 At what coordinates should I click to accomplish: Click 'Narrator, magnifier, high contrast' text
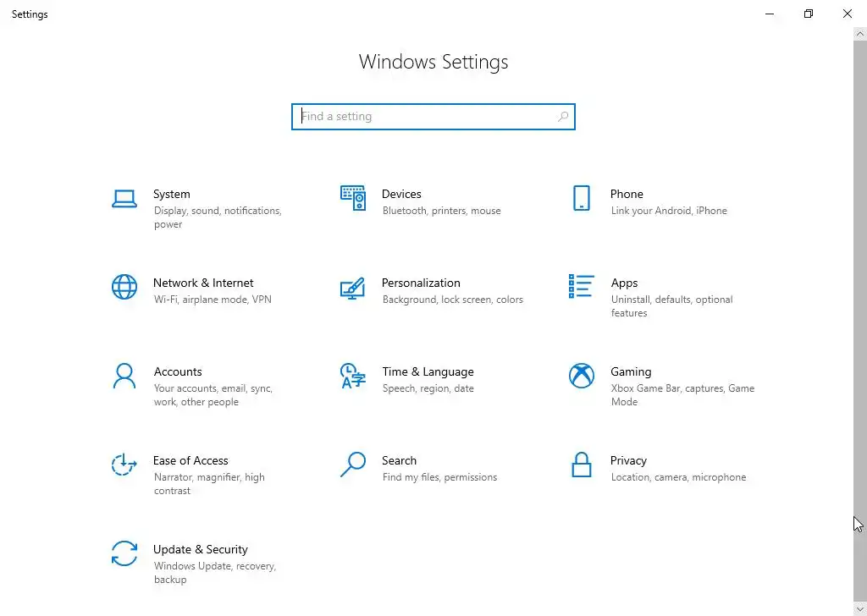[209, 485]
